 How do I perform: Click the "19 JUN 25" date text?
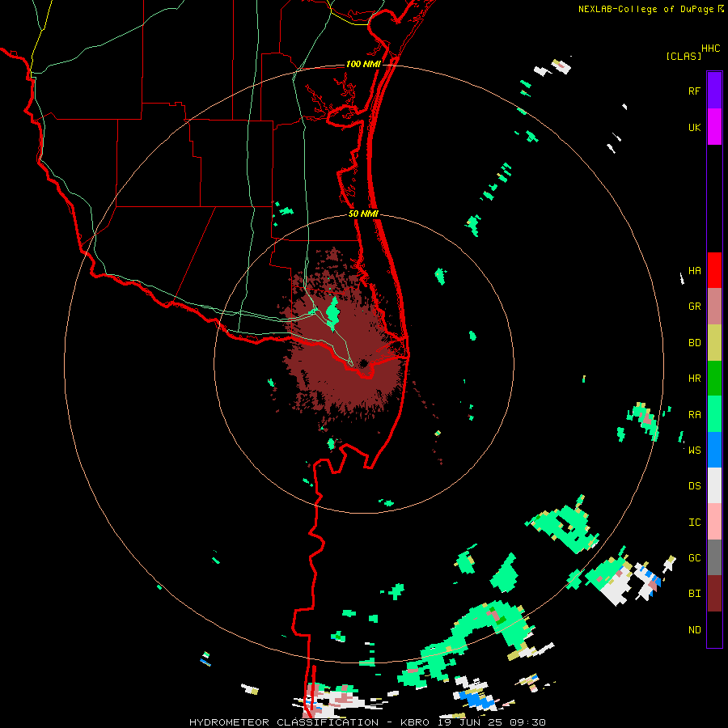470,722
